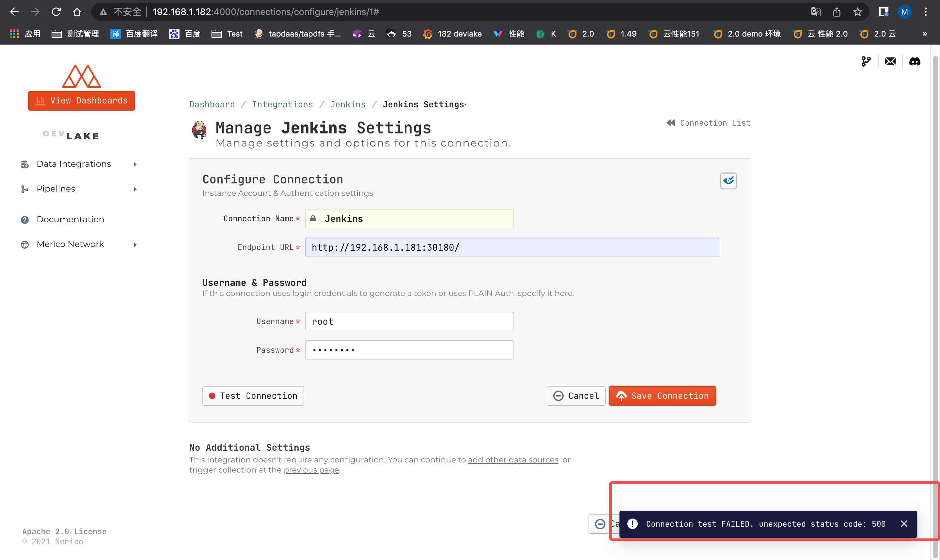Show more bookmarks with double chevron
940x560 pixels.
point(925,34)
